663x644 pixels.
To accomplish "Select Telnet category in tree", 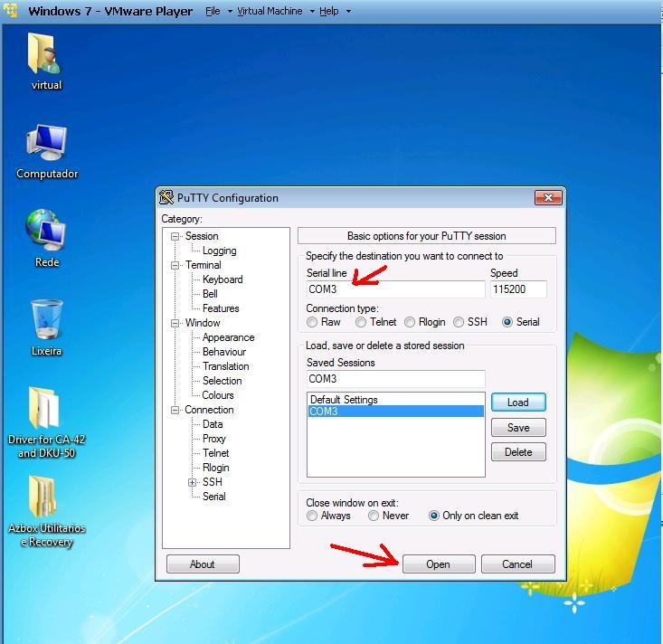I will pos(215,453).
